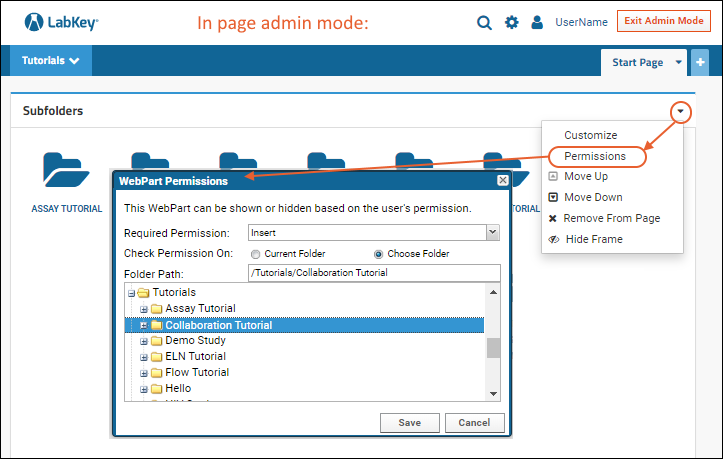The image size is (723, 459).
Task: Click the folder tree scrollbar thumb
Action: 493,348
